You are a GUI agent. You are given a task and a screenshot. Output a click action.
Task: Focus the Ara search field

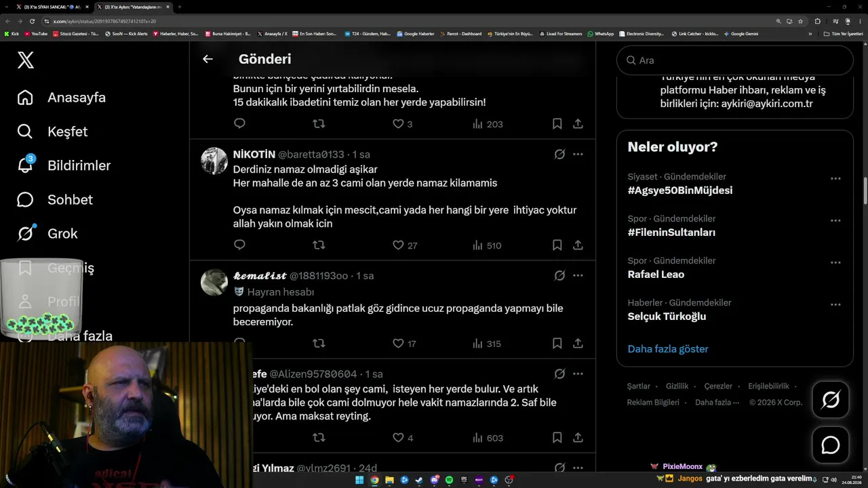(x=735, y=60)
